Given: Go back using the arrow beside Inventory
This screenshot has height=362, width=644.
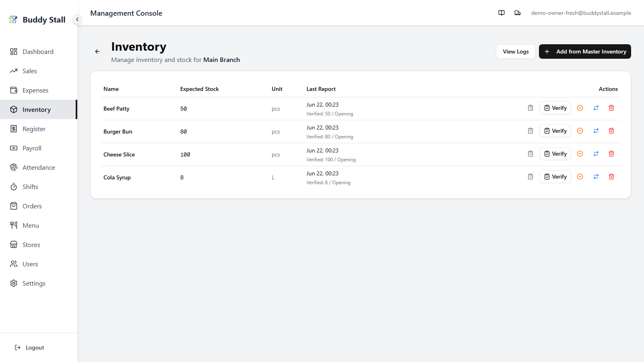Looking at the screenshot, I should point(97,51).
